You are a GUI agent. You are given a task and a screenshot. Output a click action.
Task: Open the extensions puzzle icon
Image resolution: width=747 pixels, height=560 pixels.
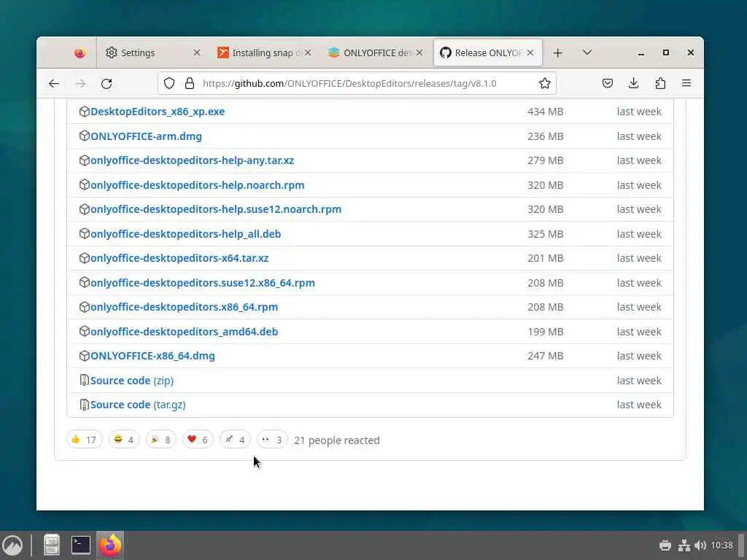pyautogui.click(x=660, y=83)
